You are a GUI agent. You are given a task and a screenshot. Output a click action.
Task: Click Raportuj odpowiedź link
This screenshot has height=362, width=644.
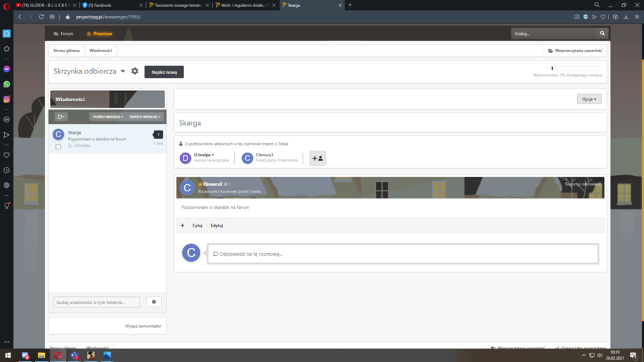click(583, 184)
